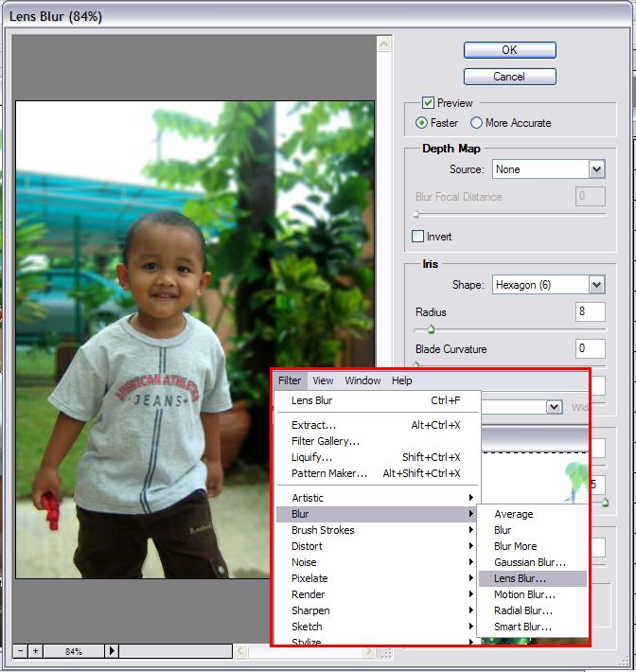The width and height of the screenshot is (636, 672).
Task: Expand the Sharpen submenu
Action: click(x=377, y=610)
